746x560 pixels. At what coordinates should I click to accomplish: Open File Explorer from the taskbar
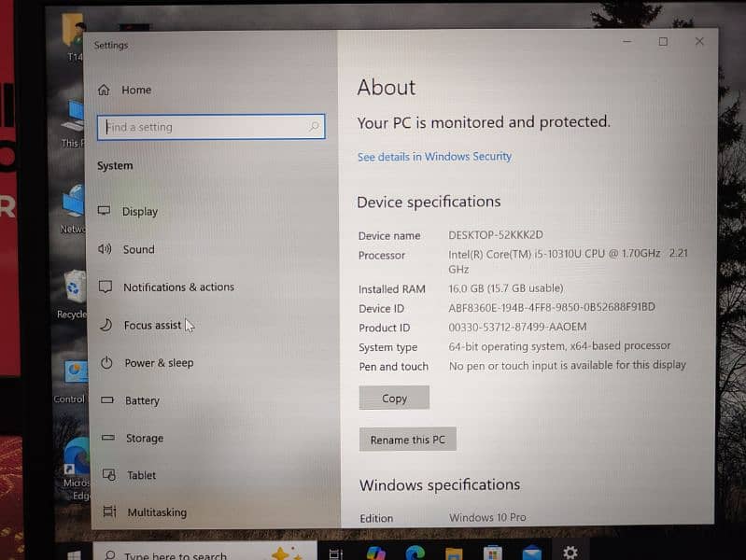coord(454,553)
